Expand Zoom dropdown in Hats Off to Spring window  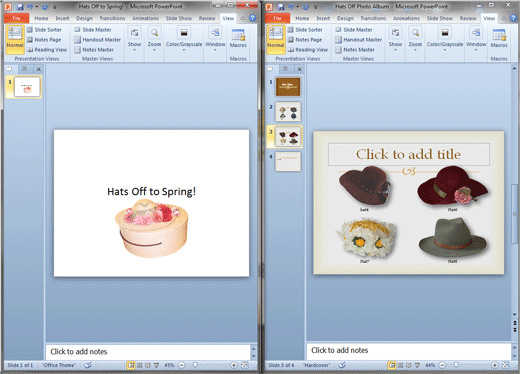coord(154,39)
